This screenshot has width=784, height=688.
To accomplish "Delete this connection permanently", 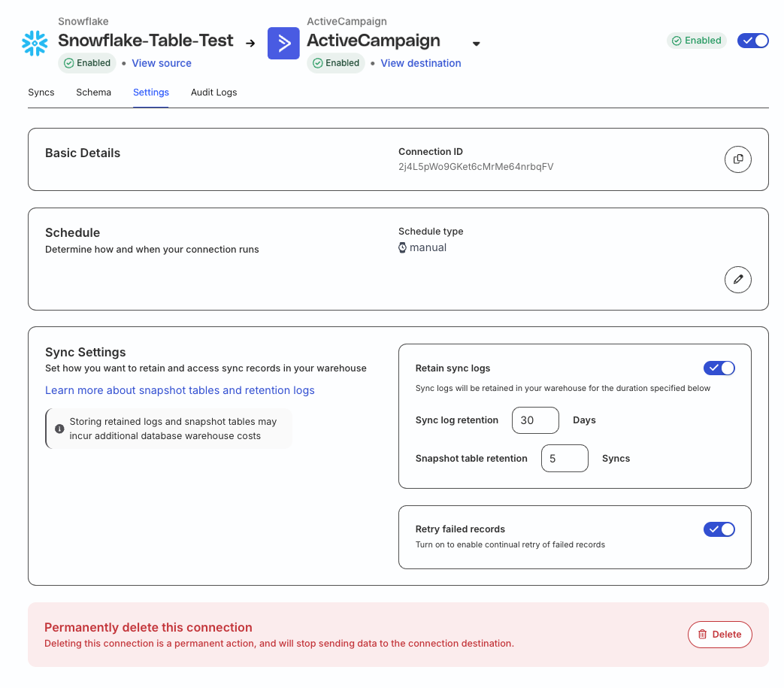I will (719, 635).
